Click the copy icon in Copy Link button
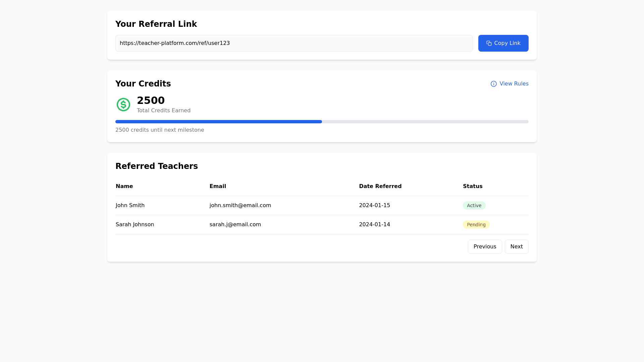 [x=489, y=43]
